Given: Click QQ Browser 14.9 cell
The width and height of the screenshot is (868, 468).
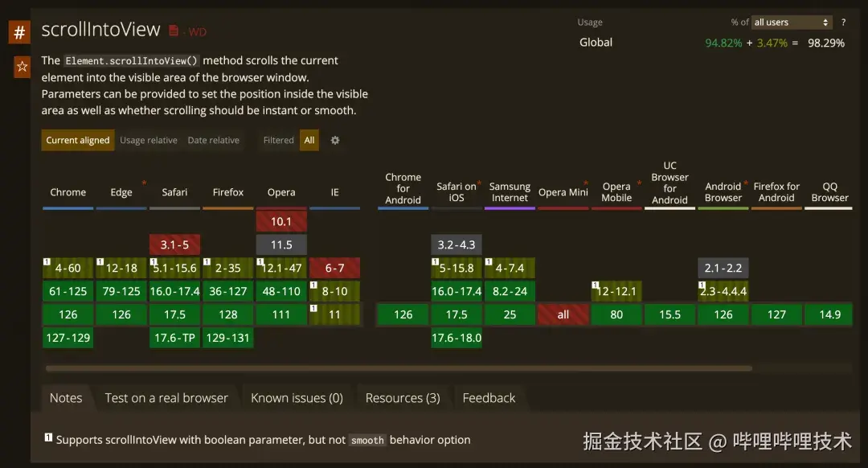Looking at the screenshot, I should tap(829, 314).
